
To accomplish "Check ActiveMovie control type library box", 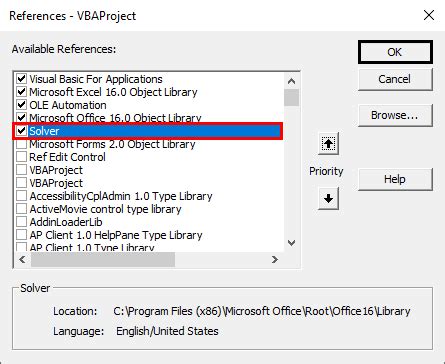I will (22, 209).
